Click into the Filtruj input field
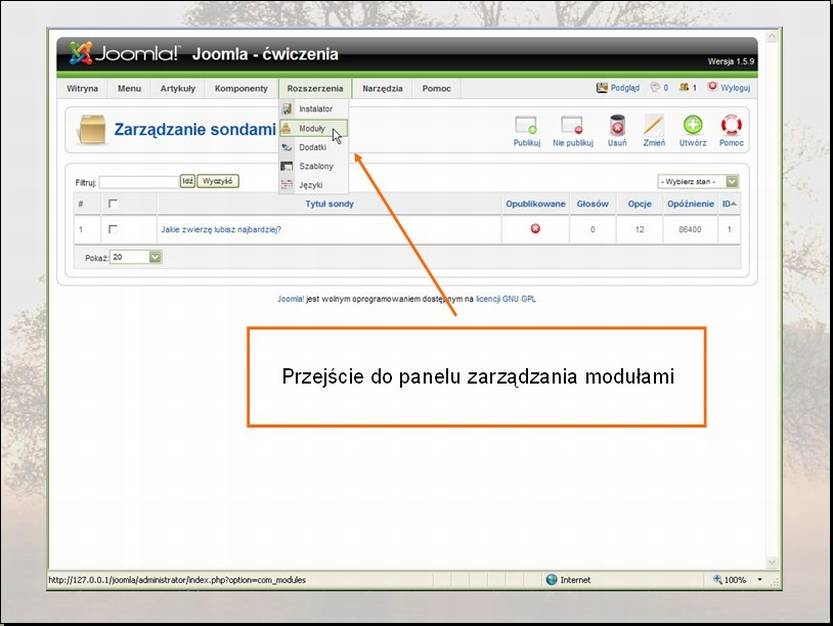 [x=139, y=182]
